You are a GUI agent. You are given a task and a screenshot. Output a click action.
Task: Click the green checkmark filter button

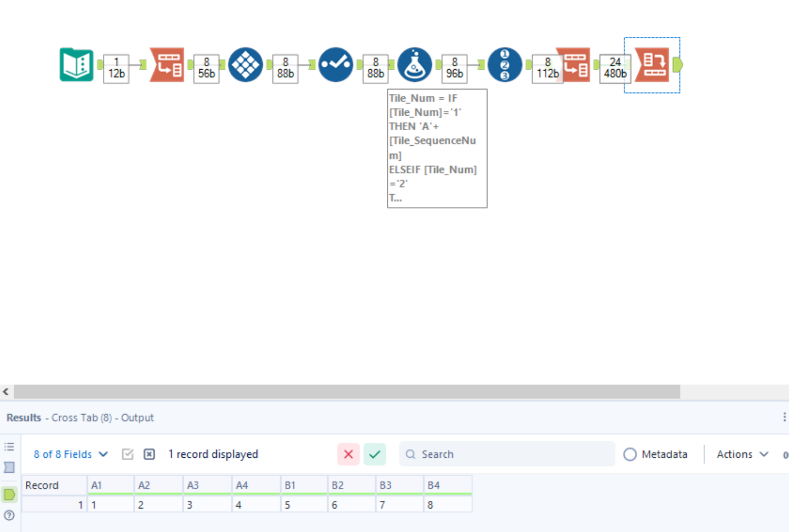point(375,454)
